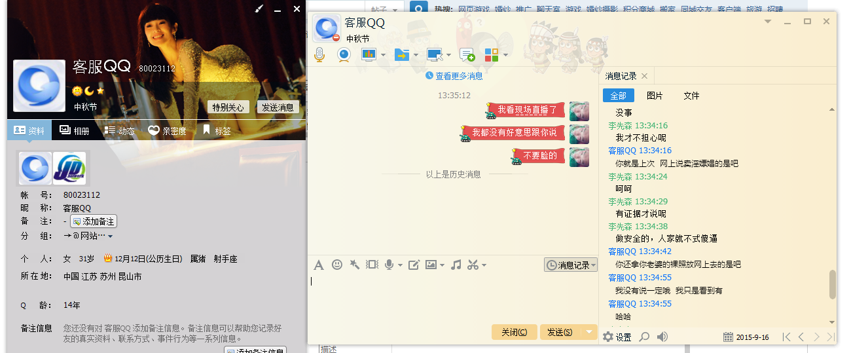Go to next page of message history
This screenshot has width=868, height=353.
pos(816,337)
